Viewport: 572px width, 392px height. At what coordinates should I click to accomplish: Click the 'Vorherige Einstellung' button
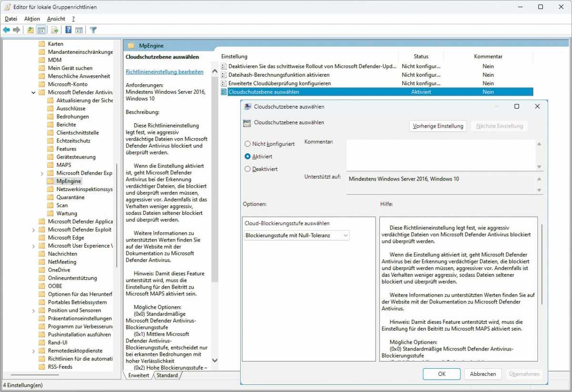[438, 126]
